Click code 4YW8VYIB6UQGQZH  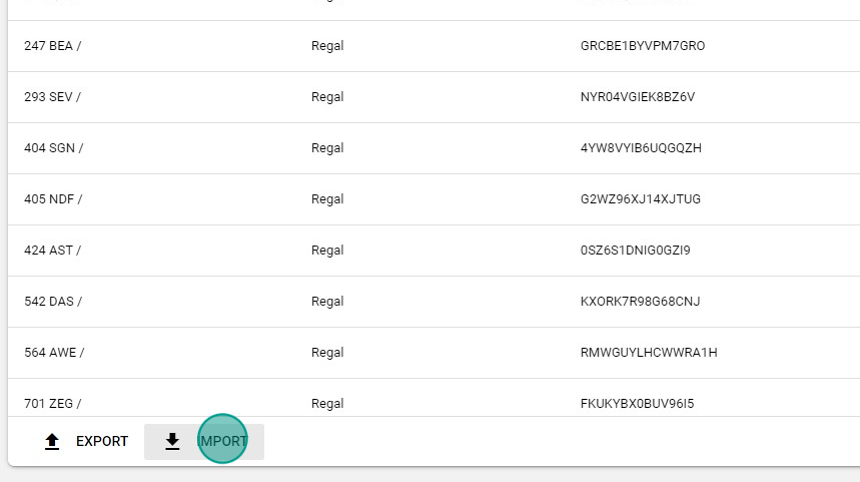click(x=641, y=148)
